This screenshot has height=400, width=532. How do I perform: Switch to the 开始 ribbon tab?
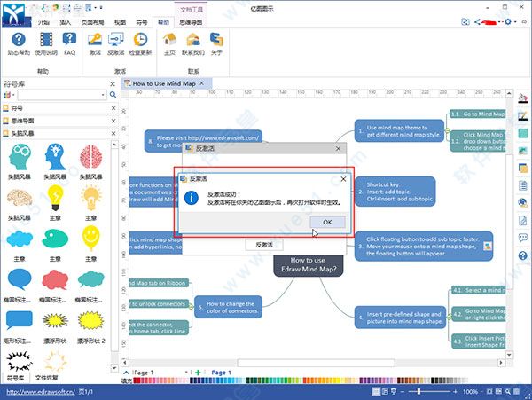pyautogui.click(x=43, y=22)
